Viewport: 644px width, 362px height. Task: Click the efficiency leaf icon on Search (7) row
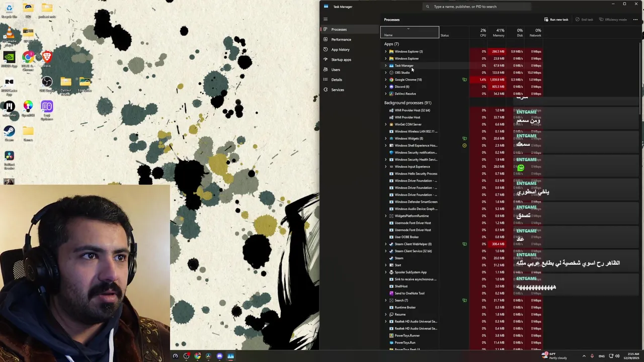[x=464, y=300]
